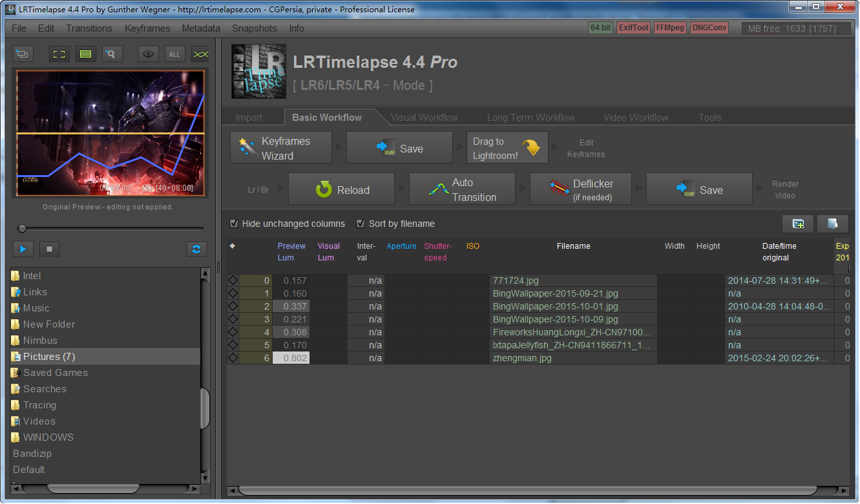This screenshot has width=860, height=504.
Task: Toggle the green curves icon above the preview
Action: pyautogui.click(x=201, y=54)
